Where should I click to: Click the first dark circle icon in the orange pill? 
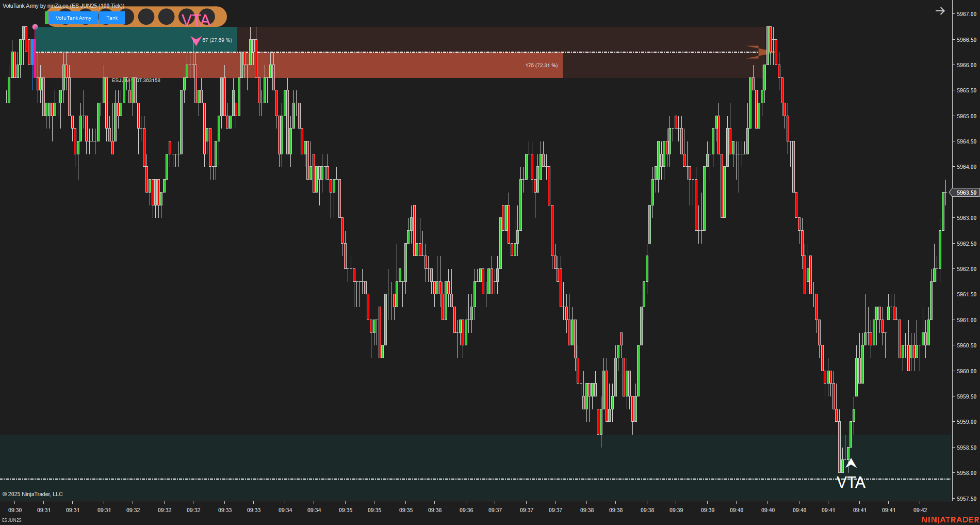pos(128,17)
